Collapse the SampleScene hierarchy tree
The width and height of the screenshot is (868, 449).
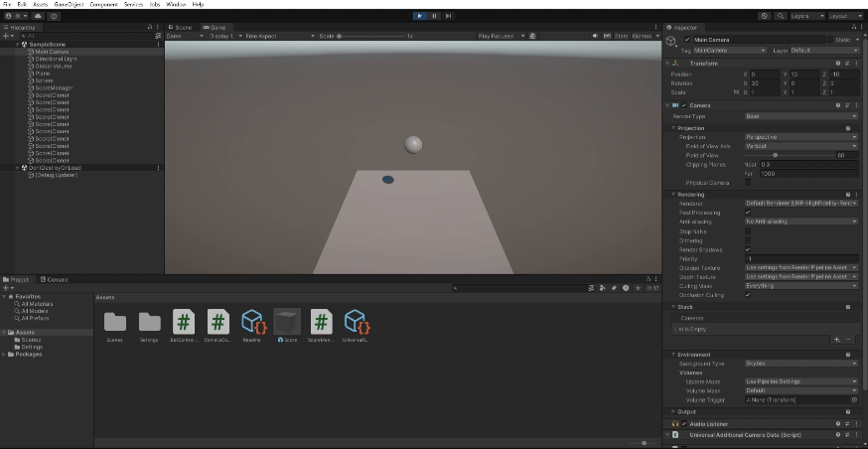click(17, 44)
